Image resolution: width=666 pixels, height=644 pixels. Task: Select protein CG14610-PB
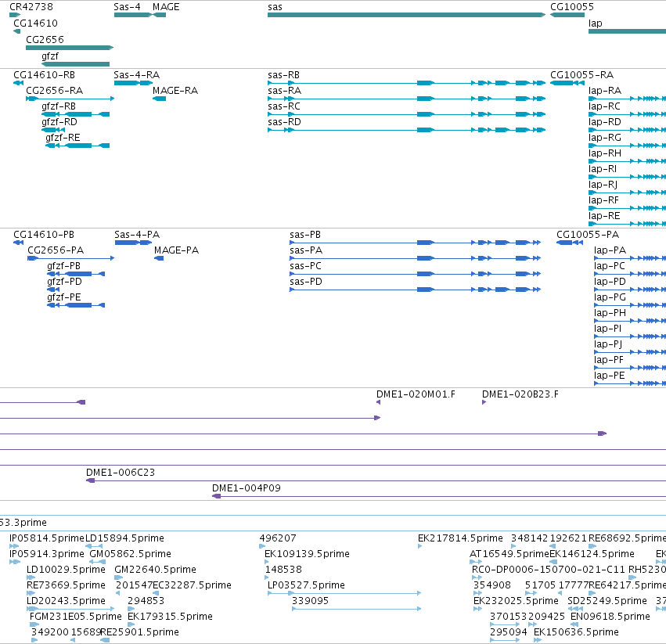[x=18, y=243]
